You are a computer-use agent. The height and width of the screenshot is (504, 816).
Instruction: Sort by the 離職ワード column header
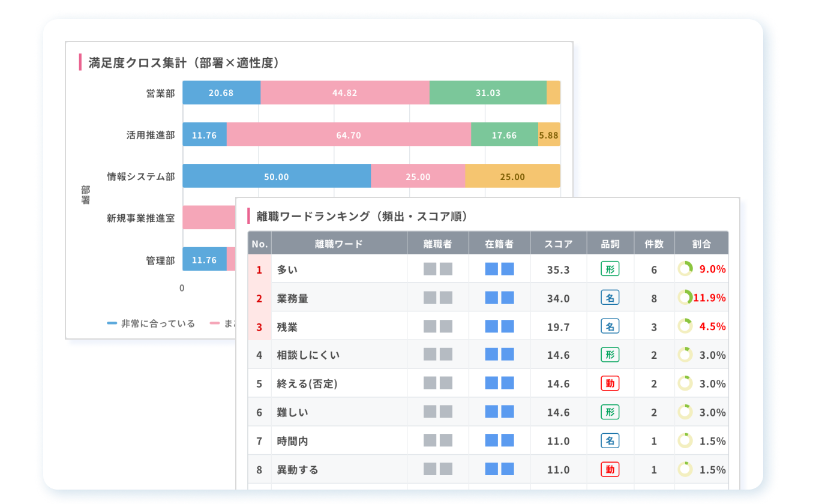click(x=339, y=244)
